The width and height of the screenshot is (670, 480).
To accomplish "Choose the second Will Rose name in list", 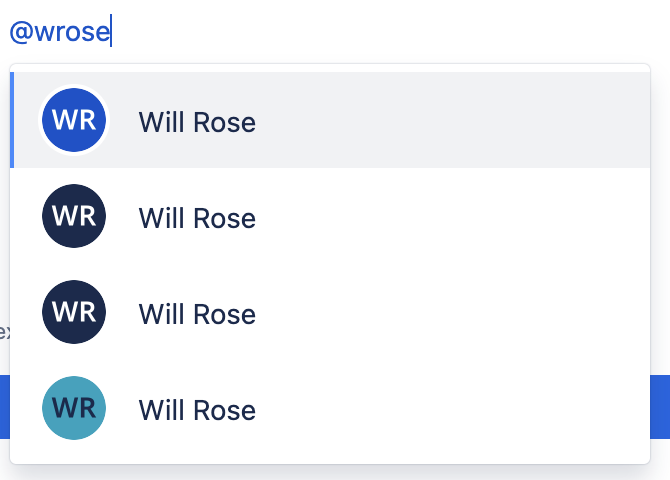I will point(197,218).
